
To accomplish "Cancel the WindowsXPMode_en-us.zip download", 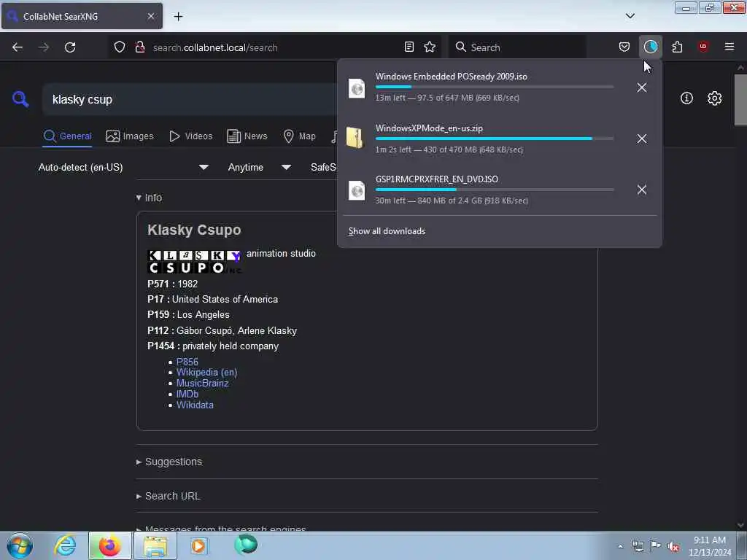I will 642,139.
